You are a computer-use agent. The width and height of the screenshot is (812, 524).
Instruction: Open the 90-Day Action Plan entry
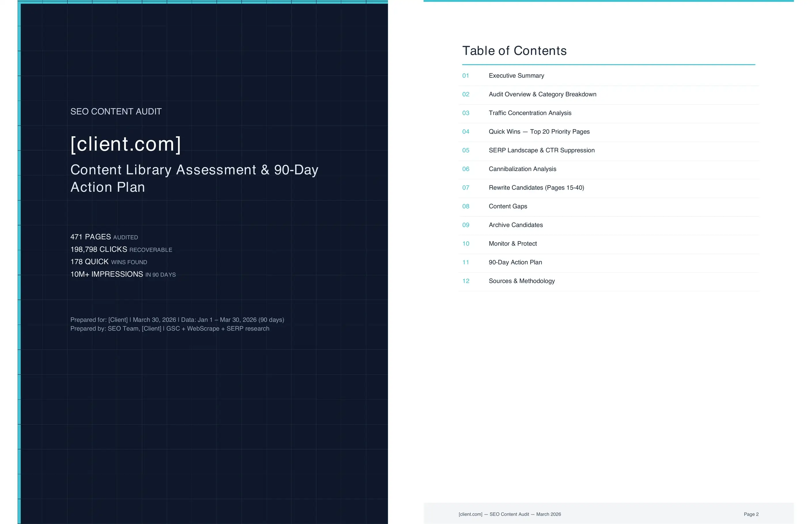click(515, 262)
